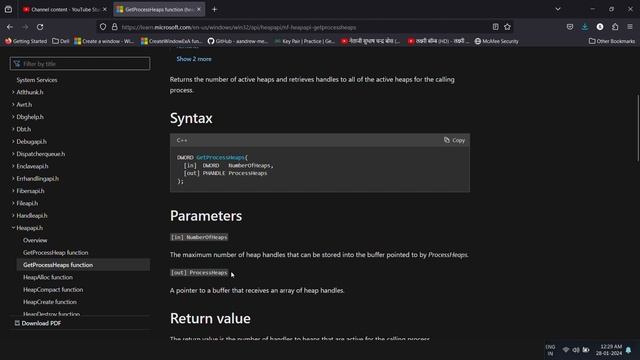
Task: Collapse the Heapapi.h tree node
Action: pos(13,228)
